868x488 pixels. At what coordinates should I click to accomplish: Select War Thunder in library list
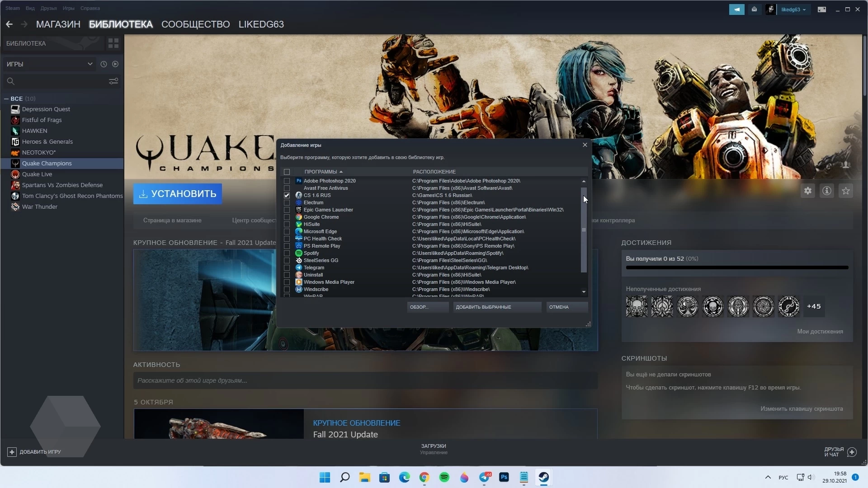point(40,206)
